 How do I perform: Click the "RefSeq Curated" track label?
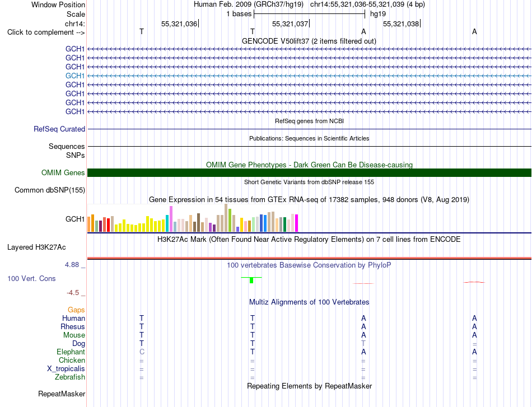point(59,129)
